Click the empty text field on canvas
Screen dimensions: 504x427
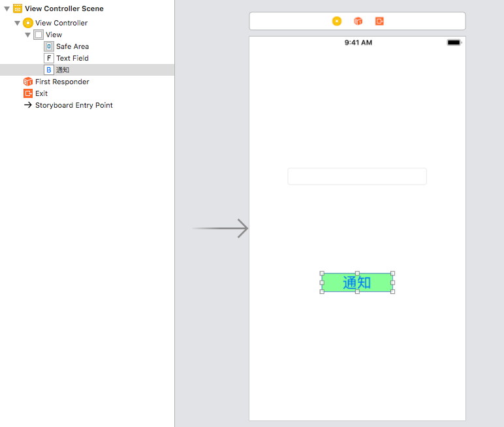(357, 176)
